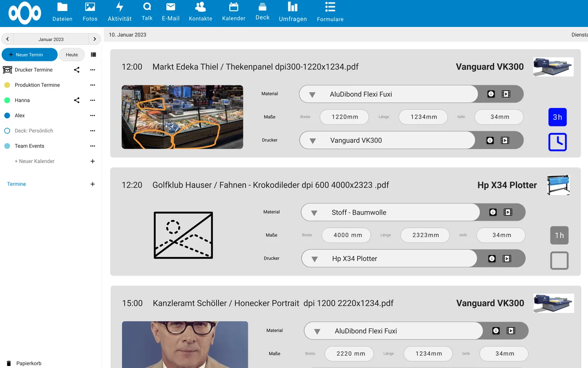588x368 pixels.
Task: Edit Breite 4000 mm field
Action: pyautogui.click(x=347, y=235)
